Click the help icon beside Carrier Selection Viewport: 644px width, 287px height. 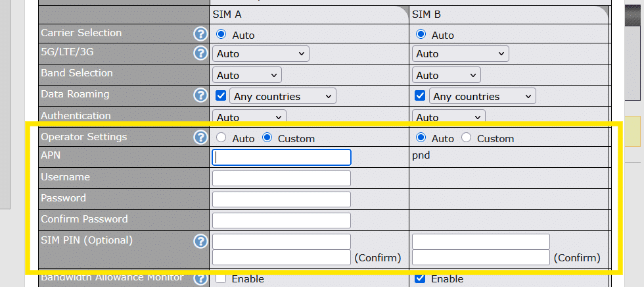[200, 34]
